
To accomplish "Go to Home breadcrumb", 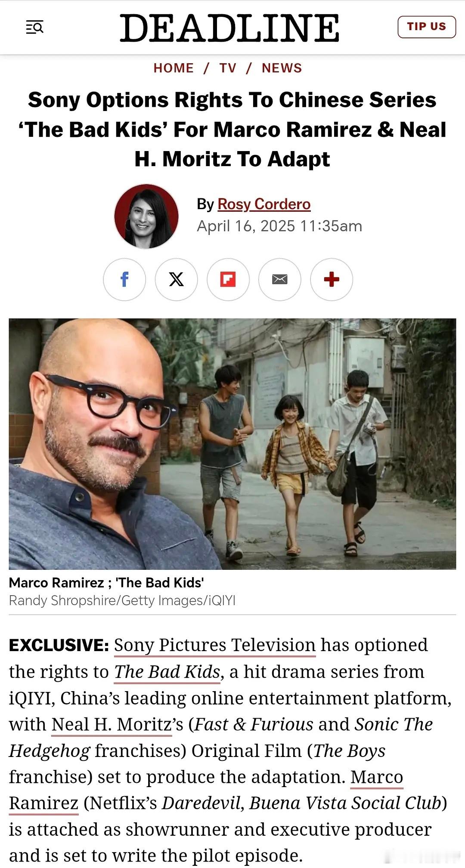I will coord(174,68).
